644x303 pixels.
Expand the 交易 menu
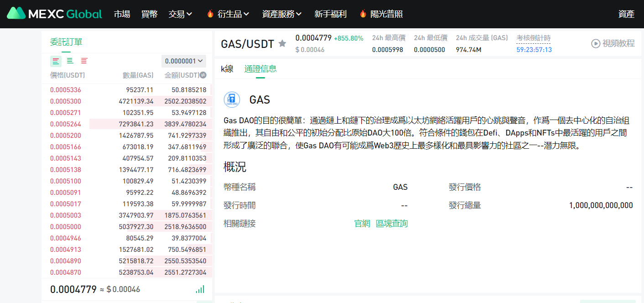[180, 14]
